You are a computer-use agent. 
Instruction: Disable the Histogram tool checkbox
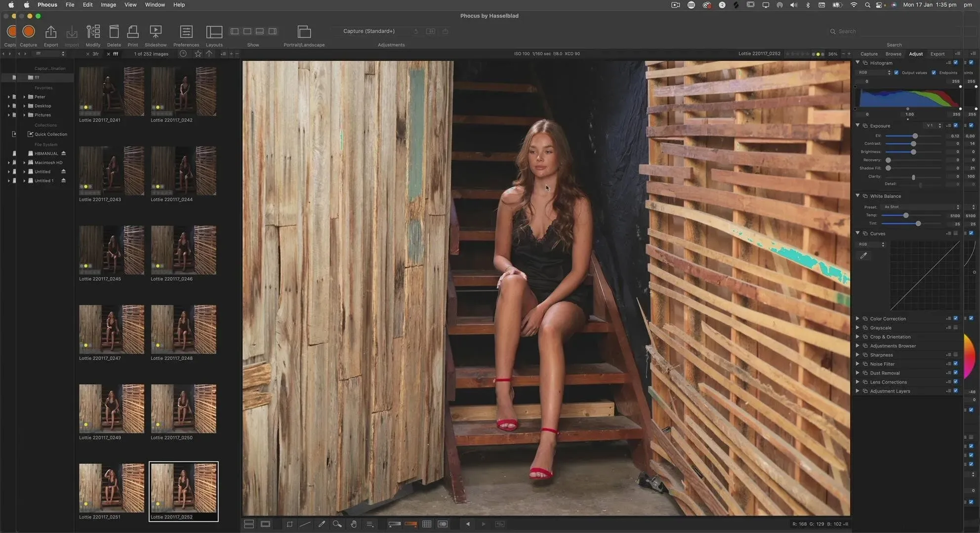[x=955, y=63]
